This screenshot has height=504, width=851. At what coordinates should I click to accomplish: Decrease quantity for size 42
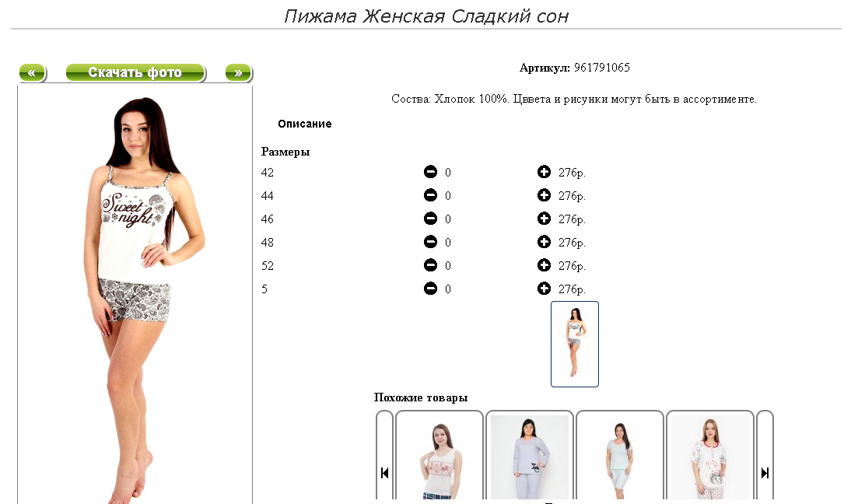pos(430,172)
